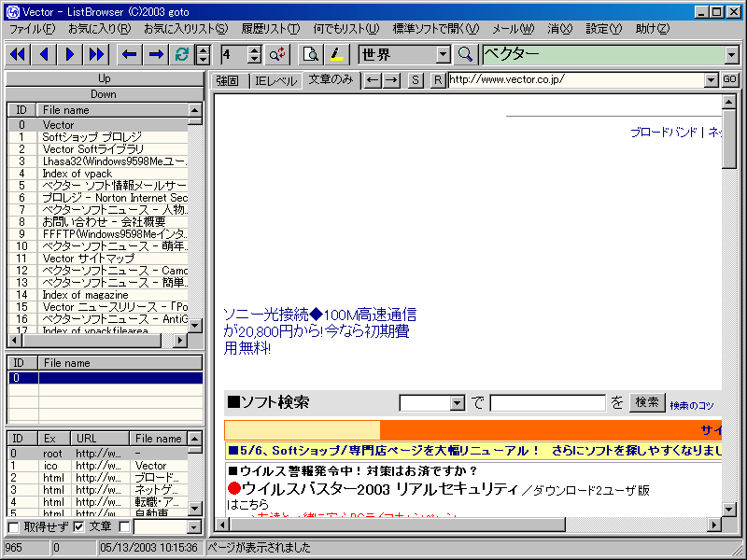Switch to the 文章のみ tab

coord(331,79)
